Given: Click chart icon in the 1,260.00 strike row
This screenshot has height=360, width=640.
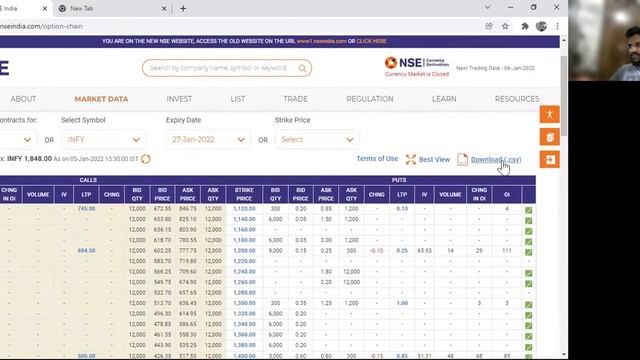Looking at the screenshot, I should point(529,284).
